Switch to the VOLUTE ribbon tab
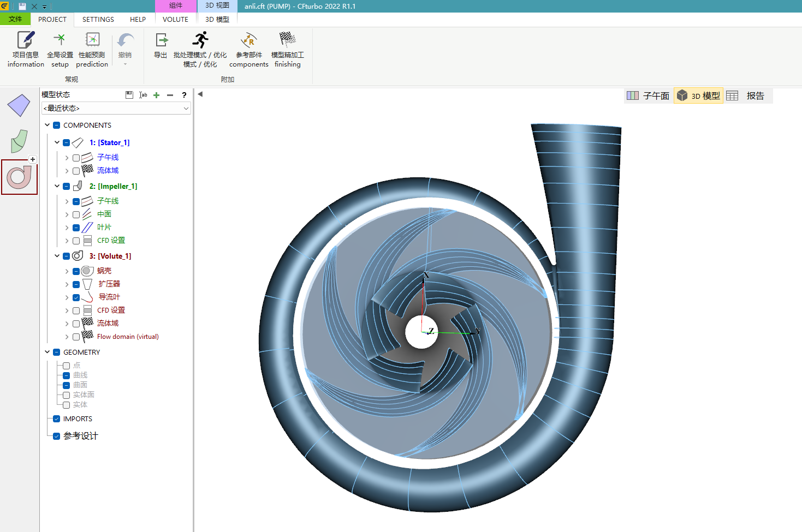This screenshot has width=802, height=532. pos(175,19)
